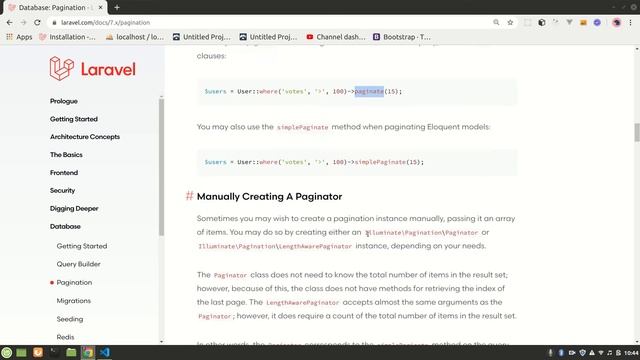Open the Bootstrap bookmark
This screenshot has width=640, height=360.
click(402, 37)
